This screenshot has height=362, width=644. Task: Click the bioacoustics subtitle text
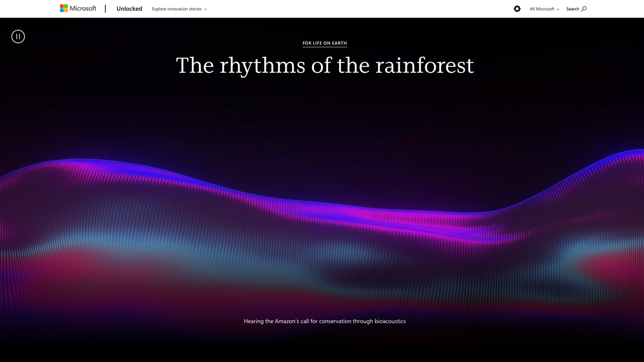click(x=325, y=321)
